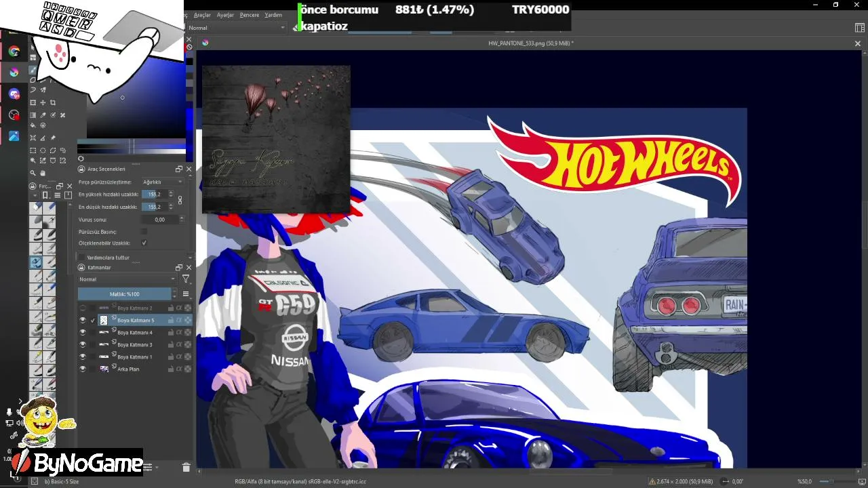Close the Katmanlar docker
Viewport: 868px width, 488px height.
click(x=189, y=268)
